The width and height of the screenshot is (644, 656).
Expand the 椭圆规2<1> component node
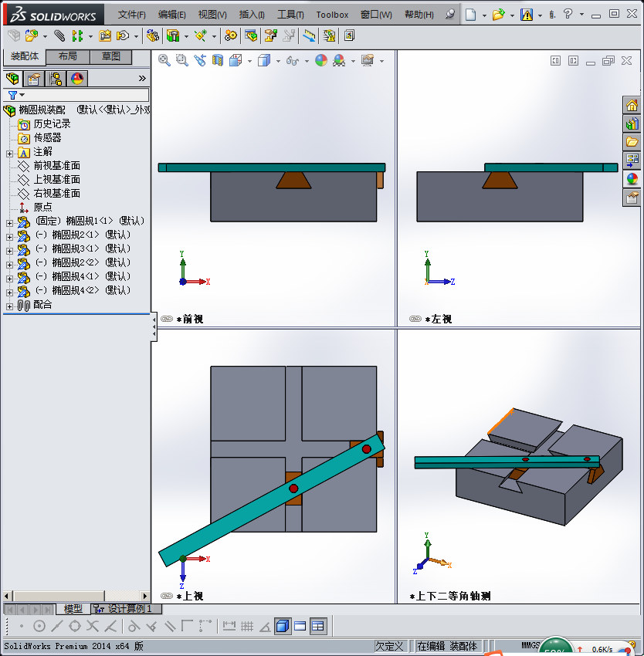[9, 237]
